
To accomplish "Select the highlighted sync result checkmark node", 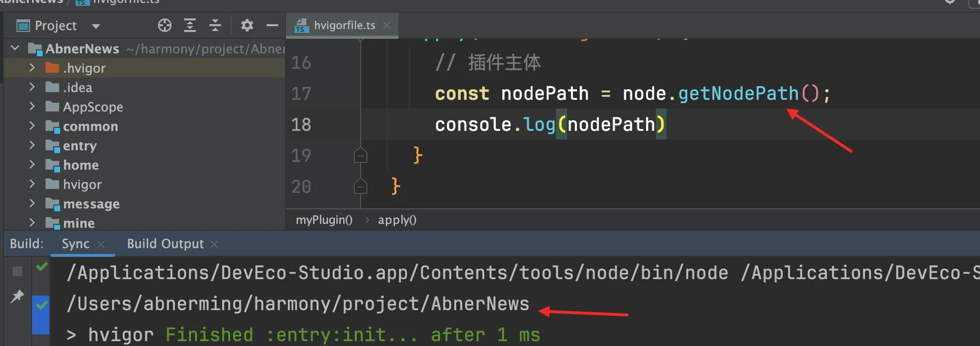I will (x=42, y=305).
